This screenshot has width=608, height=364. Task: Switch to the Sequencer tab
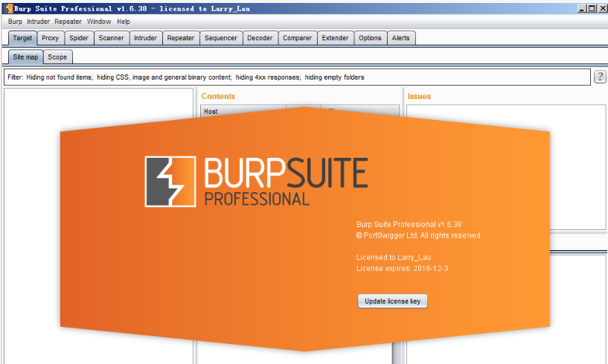click(x=220, y=38)
